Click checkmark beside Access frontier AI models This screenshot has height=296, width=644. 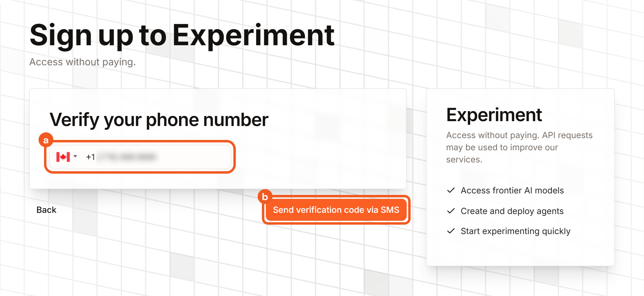(451, 190)
